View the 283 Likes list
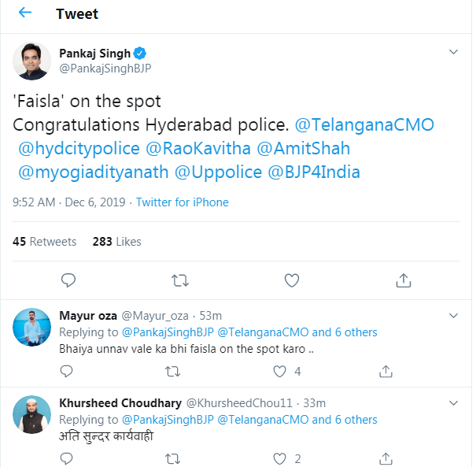Viewport: 476px width, 467px height. click(116, 241)
